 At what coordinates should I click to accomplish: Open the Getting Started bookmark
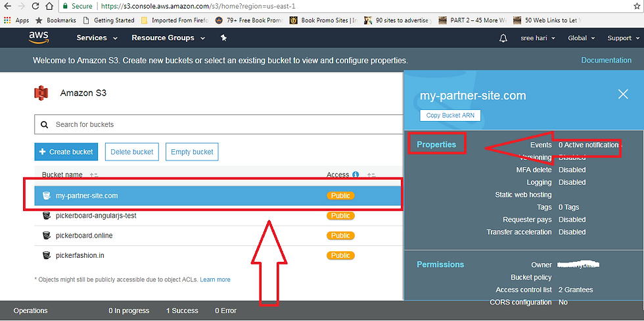109,20
